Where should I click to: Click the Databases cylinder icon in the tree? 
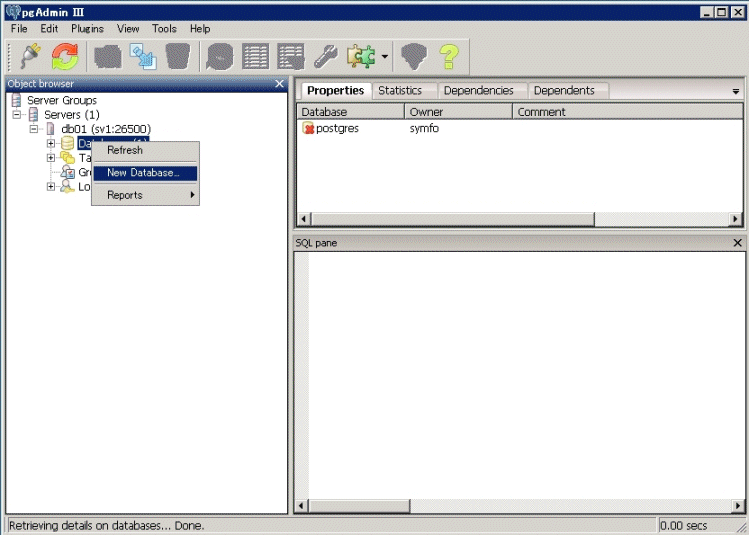[67, 144]
